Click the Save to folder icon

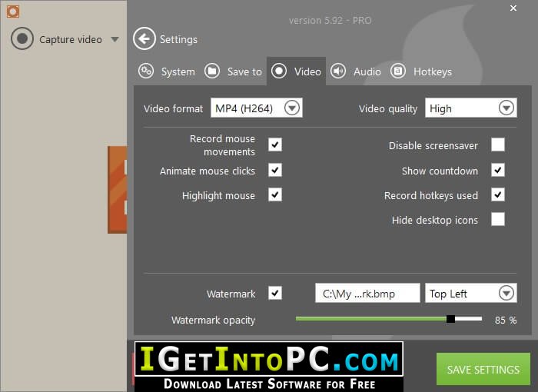tap(212, 71)
